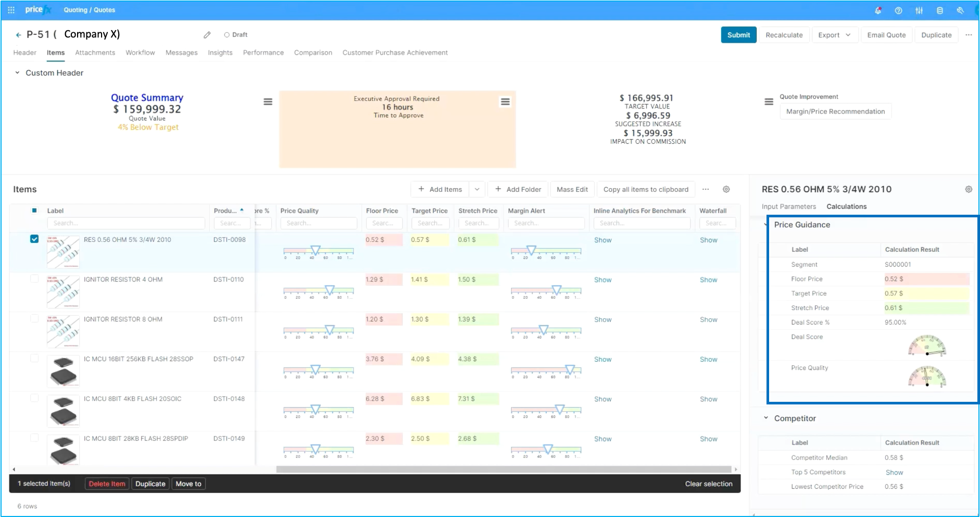Viewport: 980px width, 517px height.
Task: Toggle the select-all checkbox in table header
Action: coord(34,211)
